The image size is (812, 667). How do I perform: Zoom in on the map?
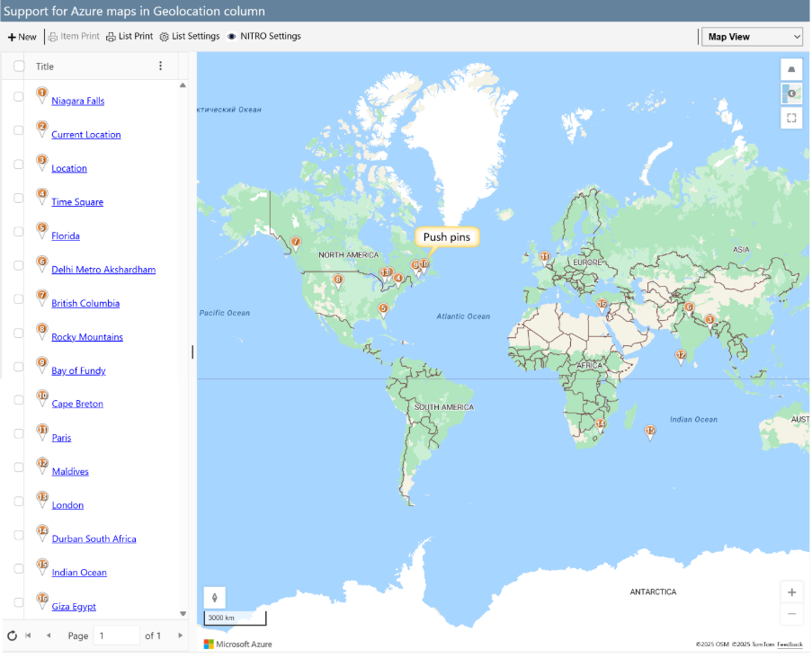click(x=791, y=592)
